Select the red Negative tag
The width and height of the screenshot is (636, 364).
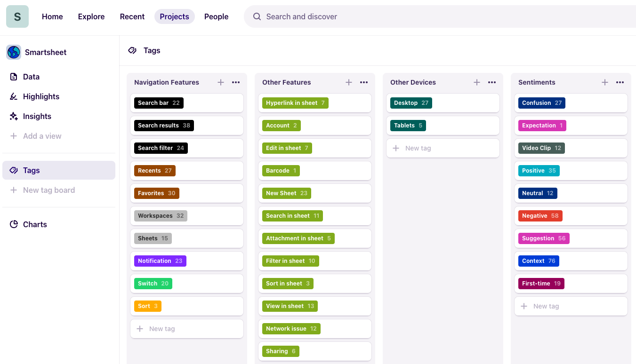540,216
